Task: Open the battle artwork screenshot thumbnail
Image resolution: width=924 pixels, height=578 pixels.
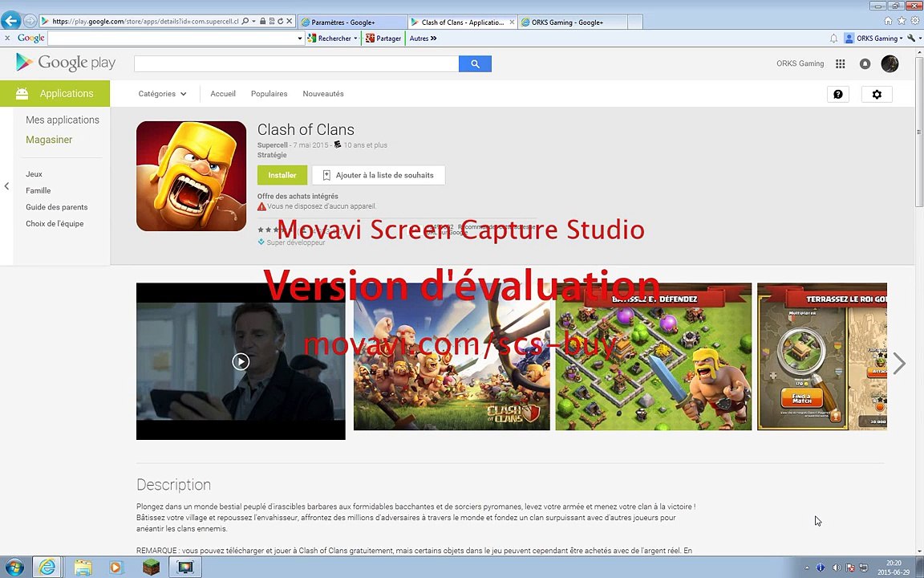Action: pos(452,356)
